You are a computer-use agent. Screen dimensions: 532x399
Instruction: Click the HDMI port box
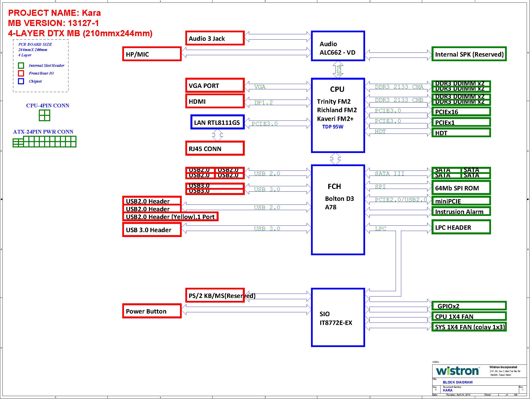[215, 101]
